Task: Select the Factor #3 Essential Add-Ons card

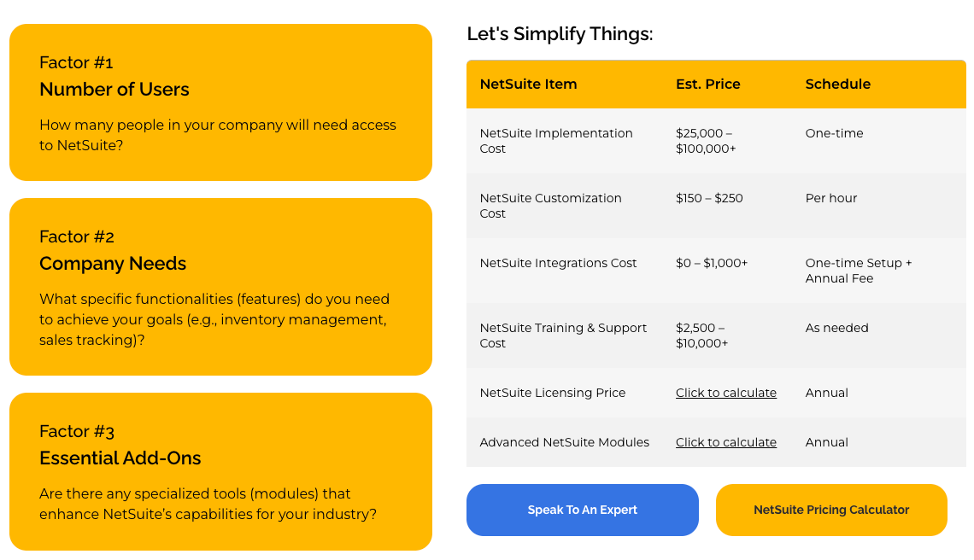Action: (220, 471)
